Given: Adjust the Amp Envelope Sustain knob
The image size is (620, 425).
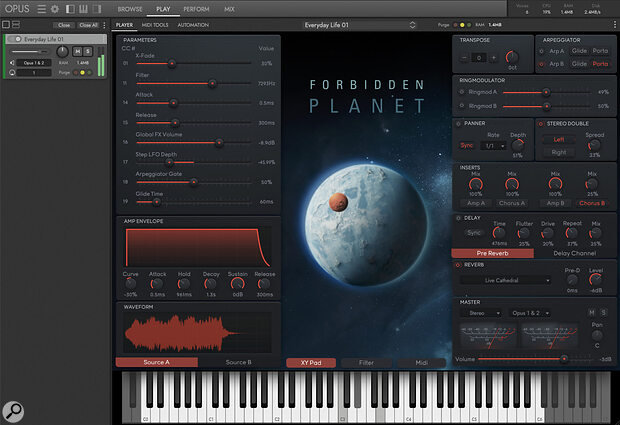Looking at the screenshot, I should pyautogui.click(x=237, y=284).
